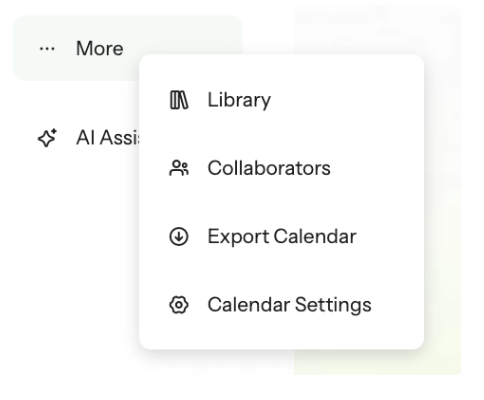Open Calendar Settings menu entry
The height and width of the screenshot is (400, 484).
(x=282, y=305)
